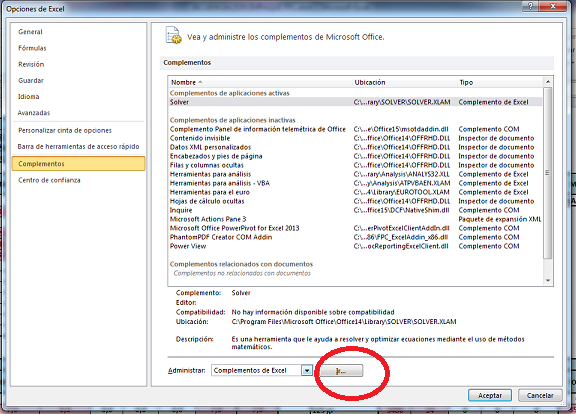Click the list scrollbar down arrow
This screenshot has width=576, height=414.
[x=548, y=280]
